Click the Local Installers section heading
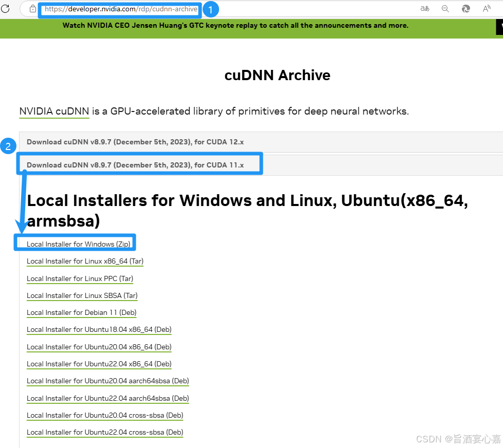 pos(247,211)
